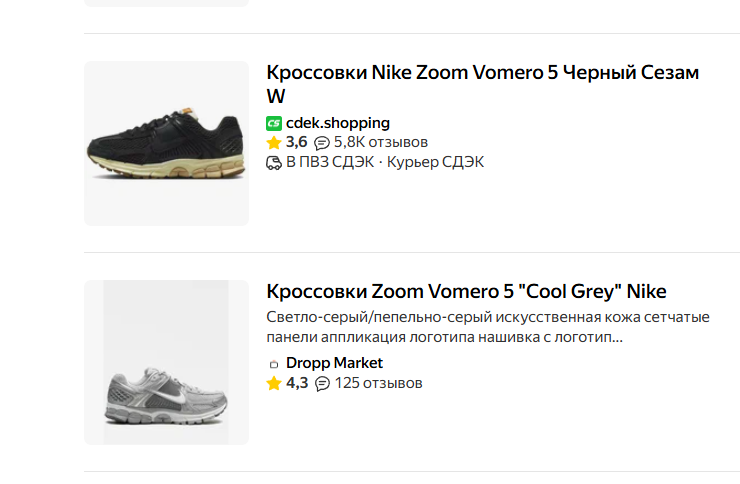
Task: Click the yellow star beside rating 3,6
Action: pos(274,143)
